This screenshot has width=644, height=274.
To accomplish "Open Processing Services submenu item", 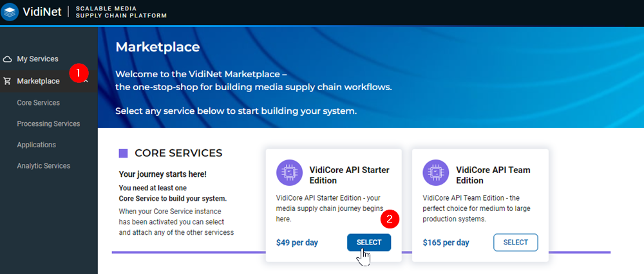I will 48,123.
